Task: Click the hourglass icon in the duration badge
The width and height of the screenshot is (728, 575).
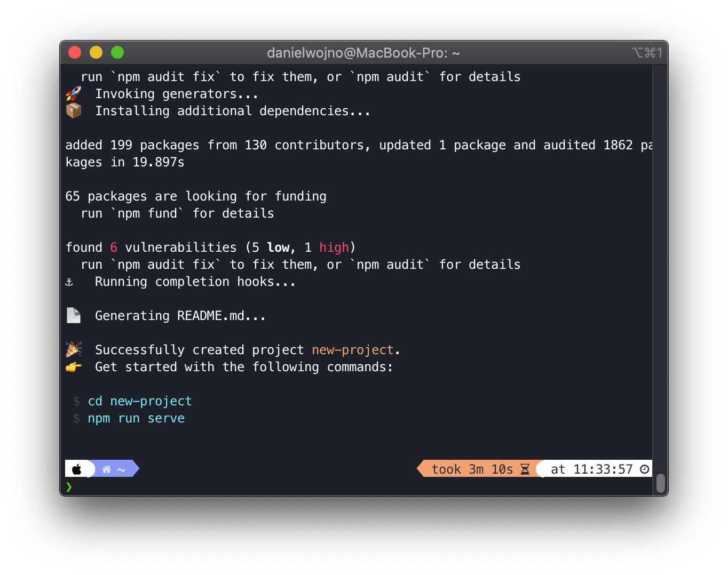Action: tap(525, 469)
